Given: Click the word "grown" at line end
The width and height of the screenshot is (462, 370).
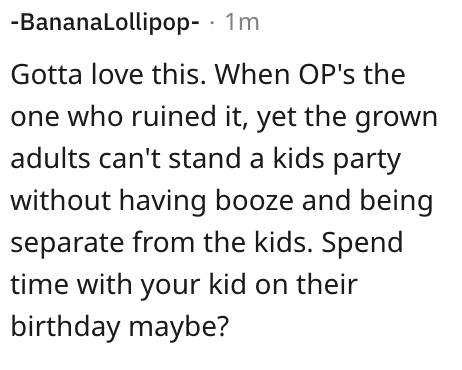Looking at the screenshot, I should (x=396, y=119).
